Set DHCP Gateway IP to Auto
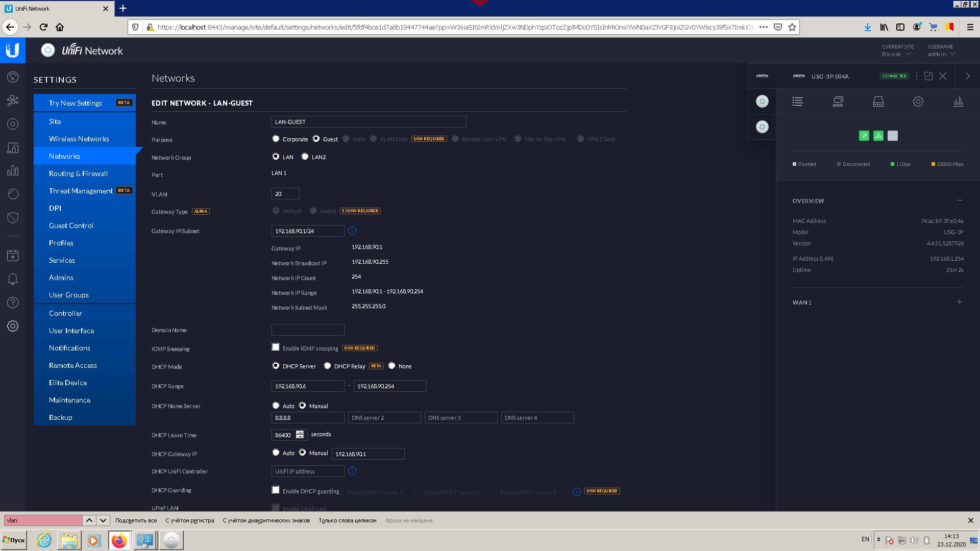Image resolution: width=980 pixels, height=551 pixels. [276, 453]
